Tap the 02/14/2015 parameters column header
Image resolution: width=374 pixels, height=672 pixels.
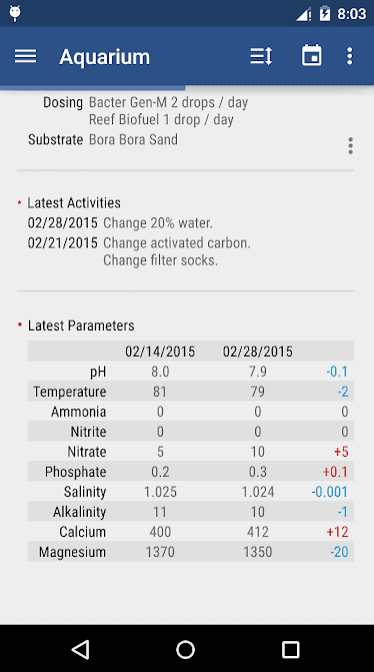(x=160, y=352)
